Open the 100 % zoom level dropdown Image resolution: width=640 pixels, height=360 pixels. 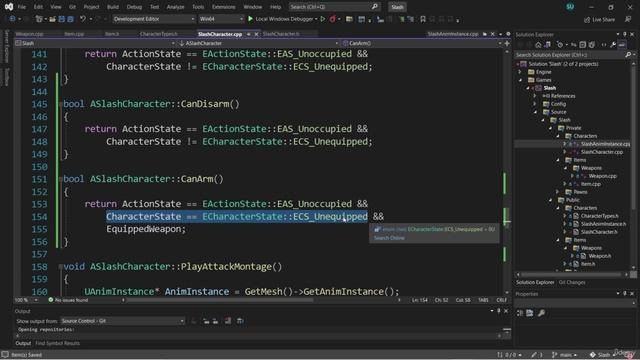27,300
